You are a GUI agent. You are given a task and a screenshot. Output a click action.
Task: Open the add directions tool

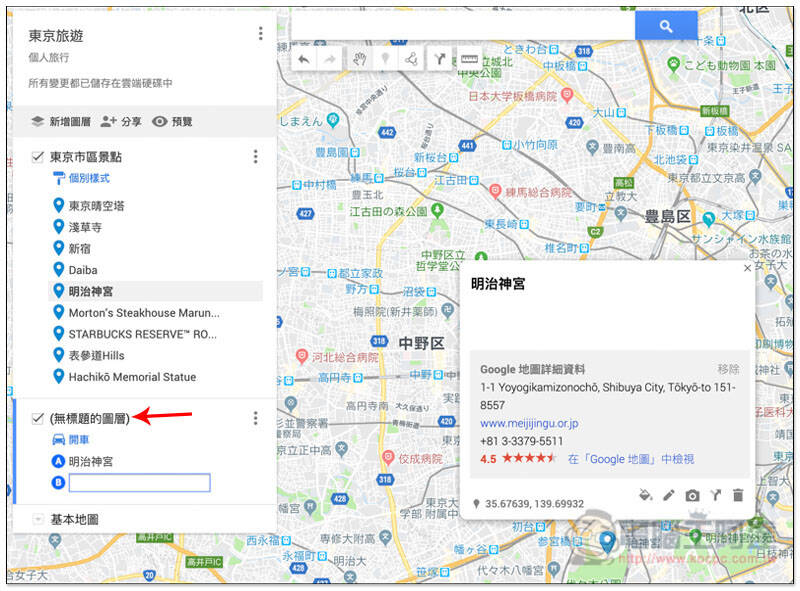[x=439, y=59]
